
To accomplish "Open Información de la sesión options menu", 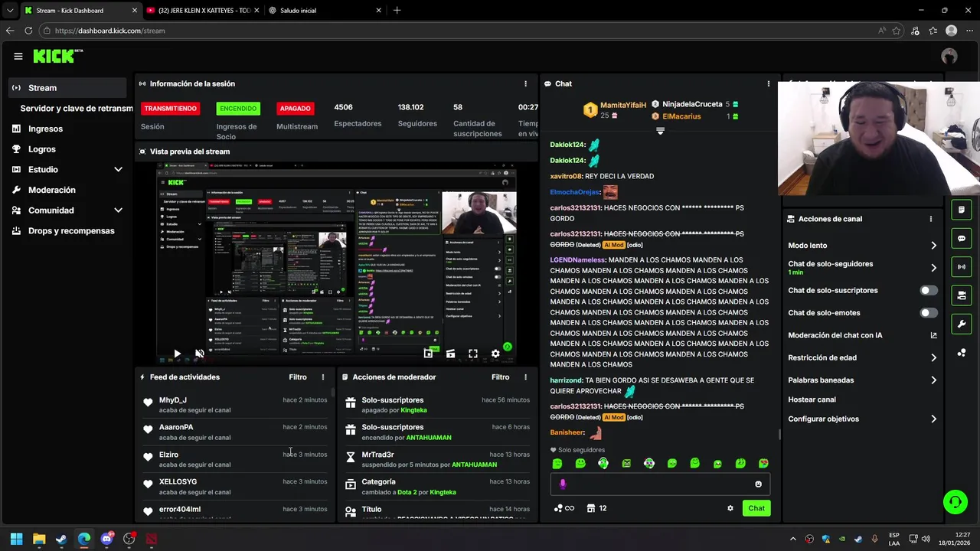I will [x=525, y=83].
